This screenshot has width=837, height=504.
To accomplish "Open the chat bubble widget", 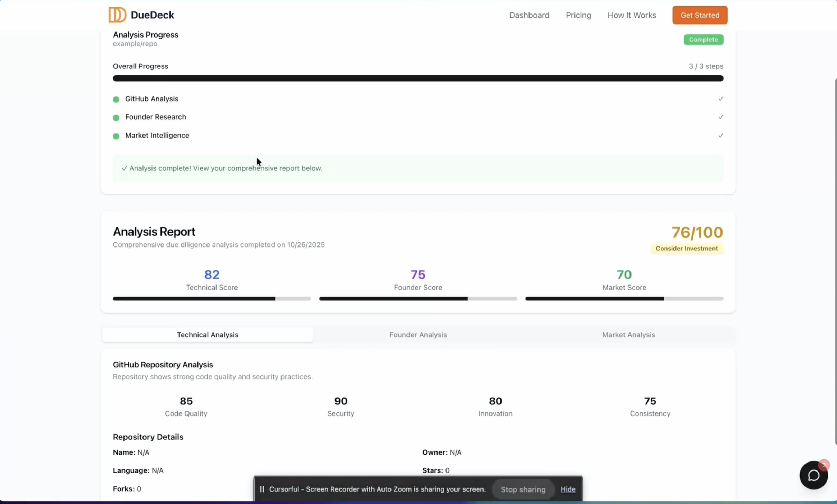I will (x=813, y=475).
